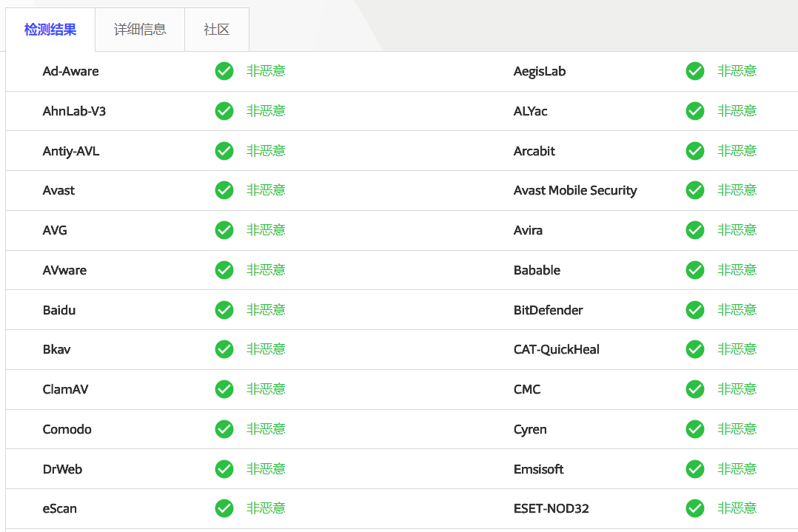Click the check icon for Avast Mobile Security

(694, 190)
